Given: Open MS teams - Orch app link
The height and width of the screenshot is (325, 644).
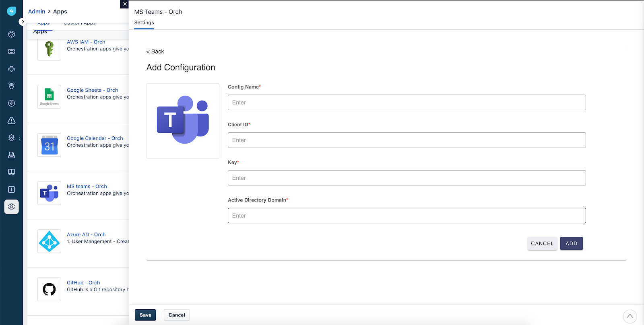Looking at the screenshot, I should tap(87, 186).
